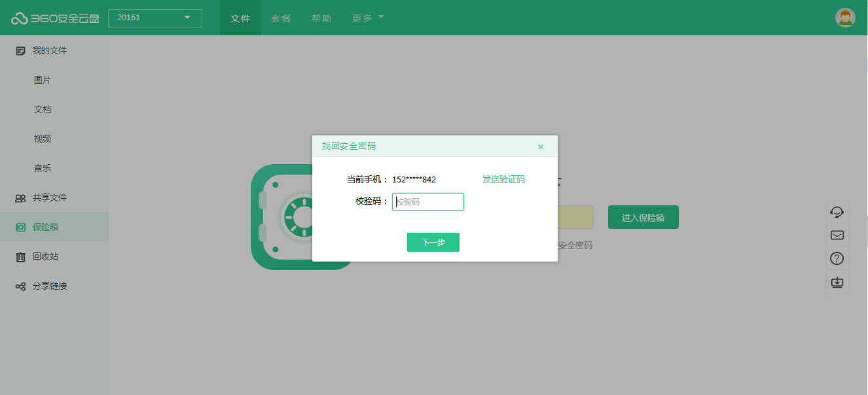Switch to the 文件 tab

tap(240, 18)
